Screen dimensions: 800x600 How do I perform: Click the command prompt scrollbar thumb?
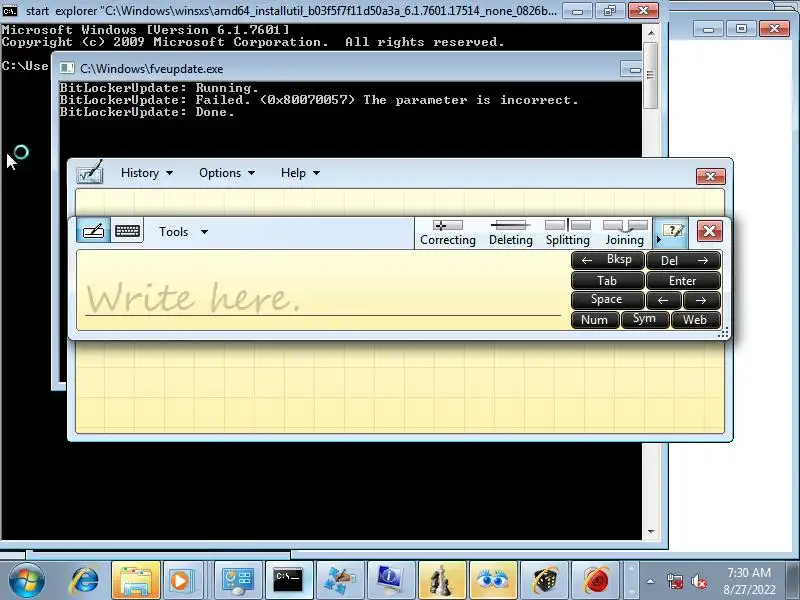click(651, 76)
